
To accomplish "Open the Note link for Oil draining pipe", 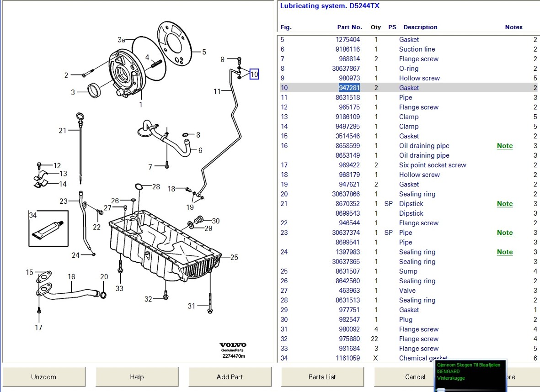I will tap(504, 146).
